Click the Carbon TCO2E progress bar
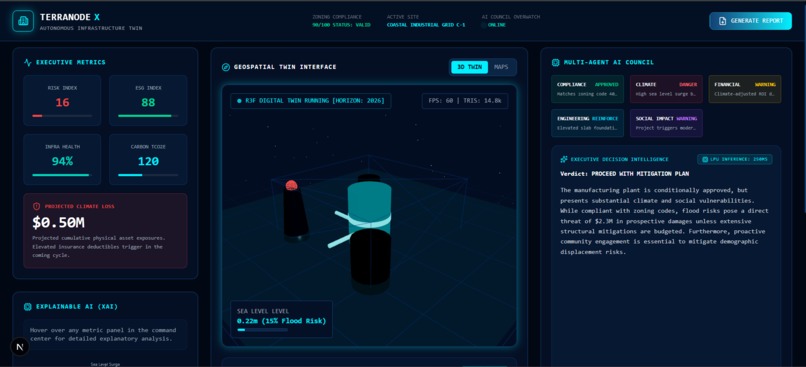 click(x=148, y=175)
